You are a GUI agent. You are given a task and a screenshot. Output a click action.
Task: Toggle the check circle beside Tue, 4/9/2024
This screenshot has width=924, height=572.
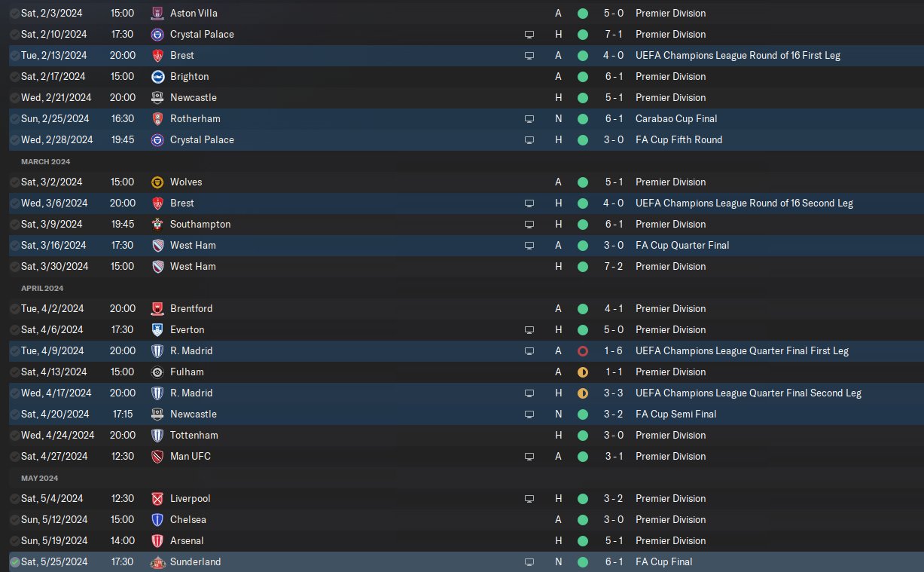(x=14, y=350)
